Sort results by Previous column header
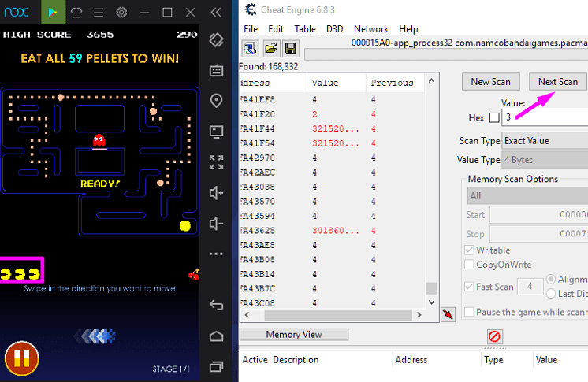The height and width of the screenshot is (382, 588). 395,83
